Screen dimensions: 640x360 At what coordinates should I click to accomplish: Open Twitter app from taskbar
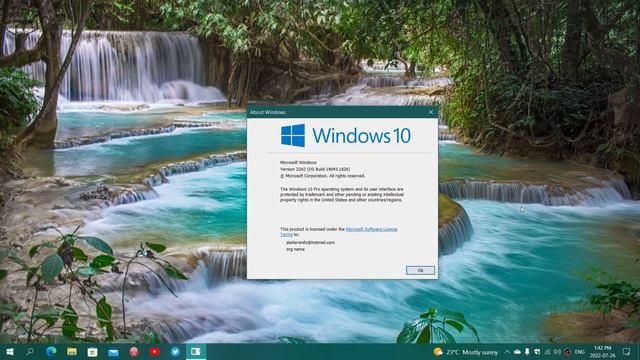(x=176, y=352)
